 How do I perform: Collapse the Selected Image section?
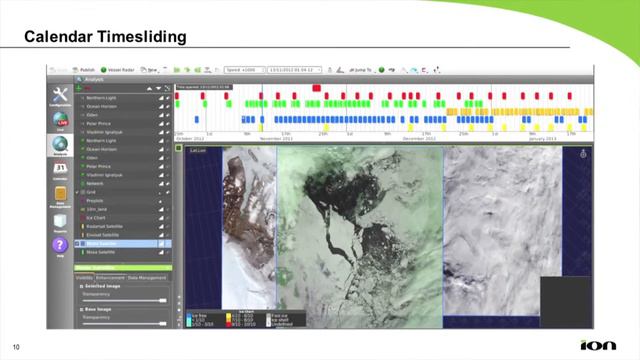81,287
